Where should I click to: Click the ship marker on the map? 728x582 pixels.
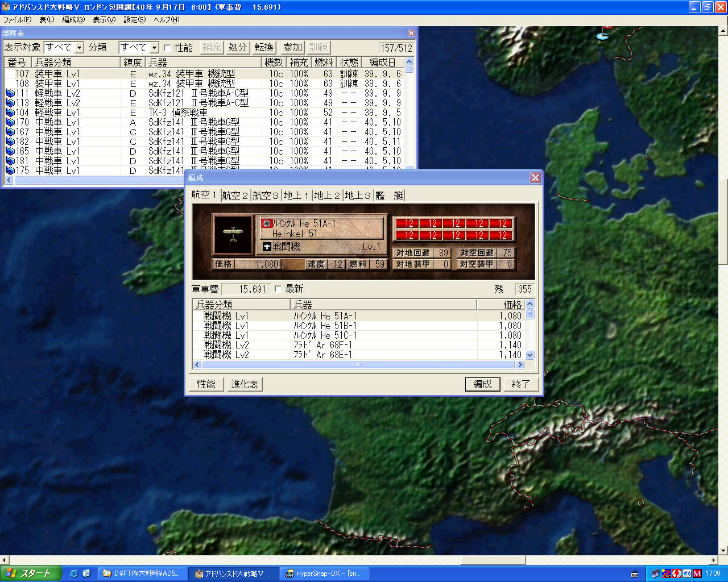coord(602,35)
